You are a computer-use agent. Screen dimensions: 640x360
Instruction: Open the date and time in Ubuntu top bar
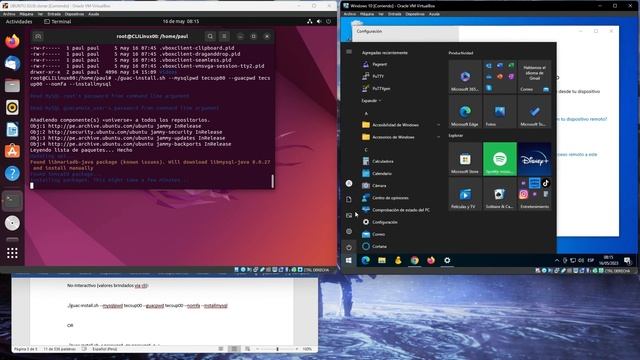[181, 21]
